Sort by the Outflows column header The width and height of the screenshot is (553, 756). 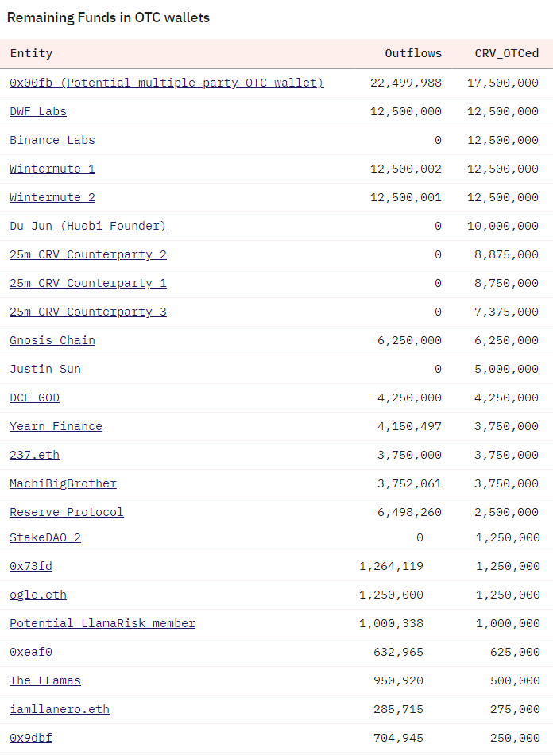(x=413, y=53)
